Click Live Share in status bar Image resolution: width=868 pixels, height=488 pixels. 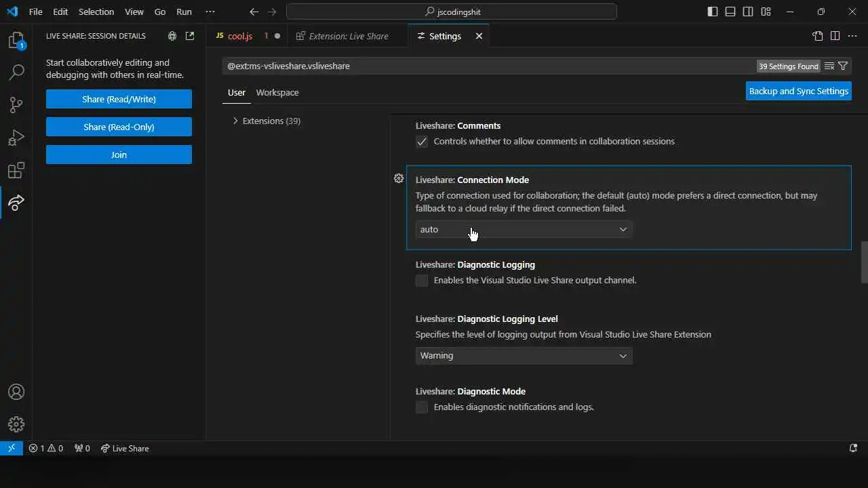(125, 448)
